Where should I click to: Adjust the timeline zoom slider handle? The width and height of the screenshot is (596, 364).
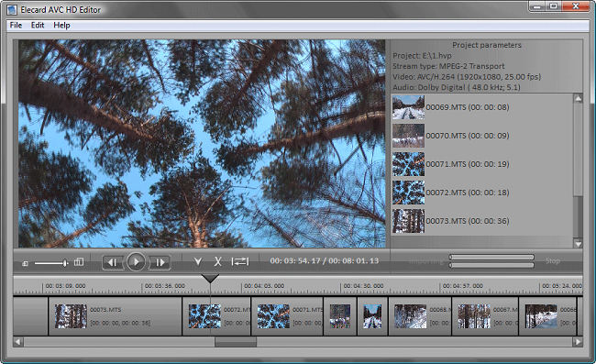(65, 262)
